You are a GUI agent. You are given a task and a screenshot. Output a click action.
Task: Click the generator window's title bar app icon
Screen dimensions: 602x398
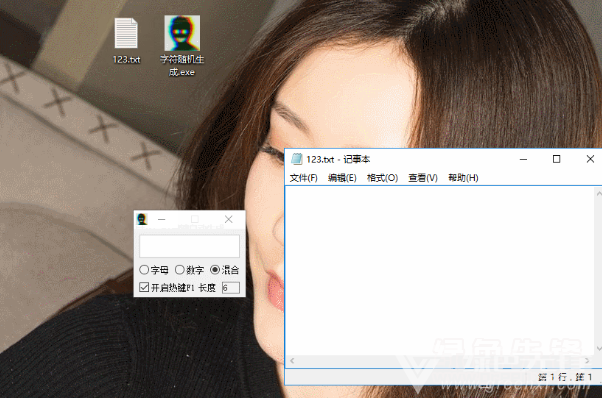pyautogui.click(x=142, y=219)
